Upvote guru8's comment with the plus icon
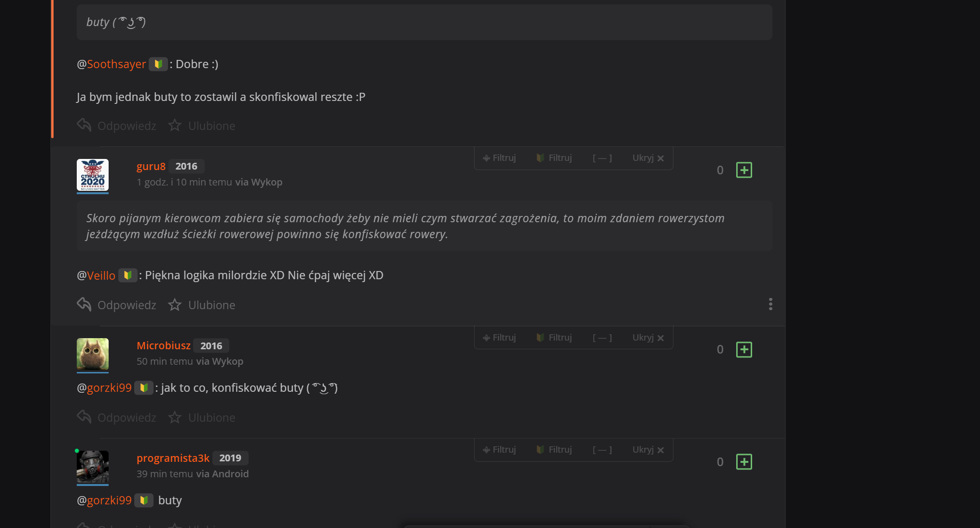This screenshot has width=980, height=528. click(744, 170)
